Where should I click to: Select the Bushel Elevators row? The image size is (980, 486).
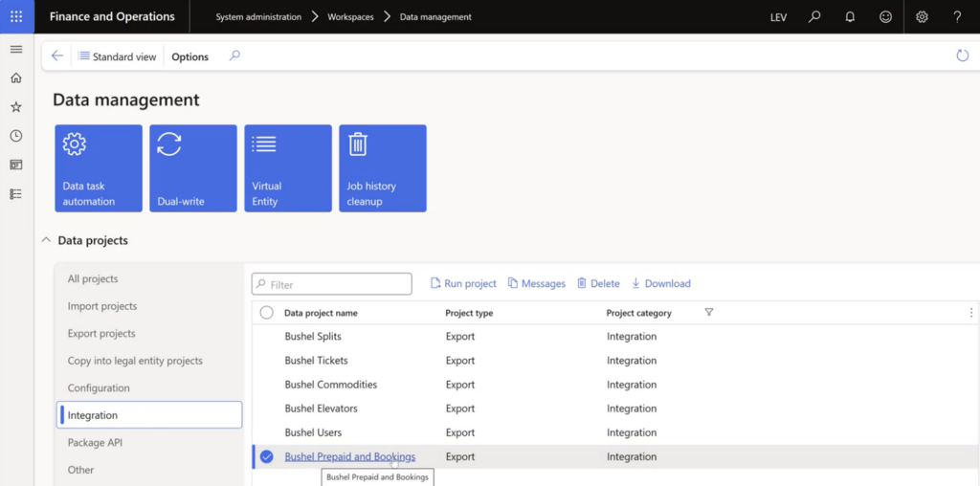tap(615, 409)
